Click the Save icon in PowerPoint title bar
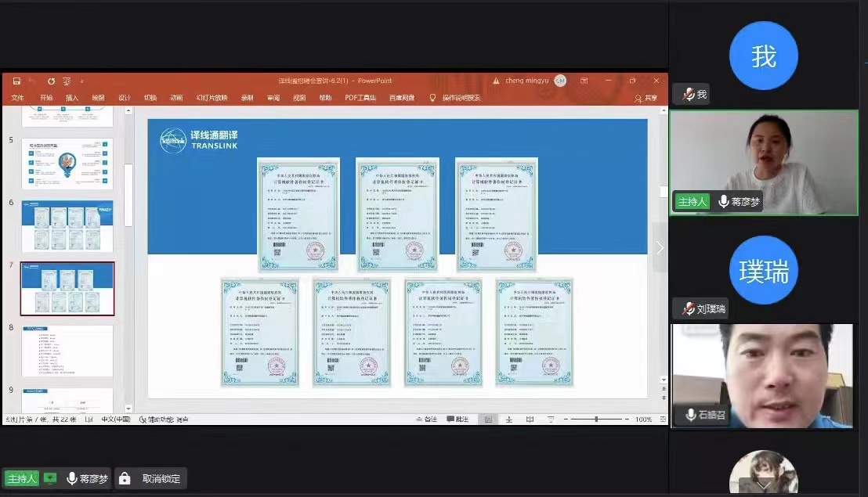 16,81
